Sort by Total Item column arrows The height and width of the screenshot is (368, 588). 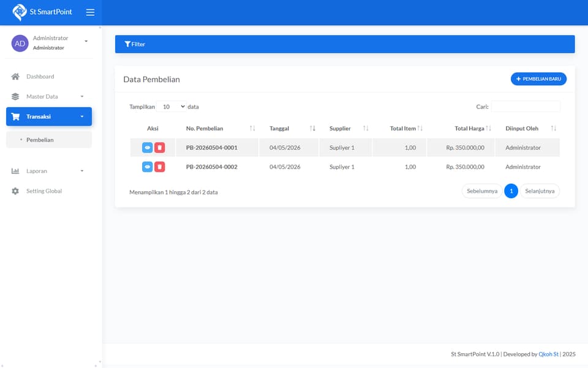[420, 128]
